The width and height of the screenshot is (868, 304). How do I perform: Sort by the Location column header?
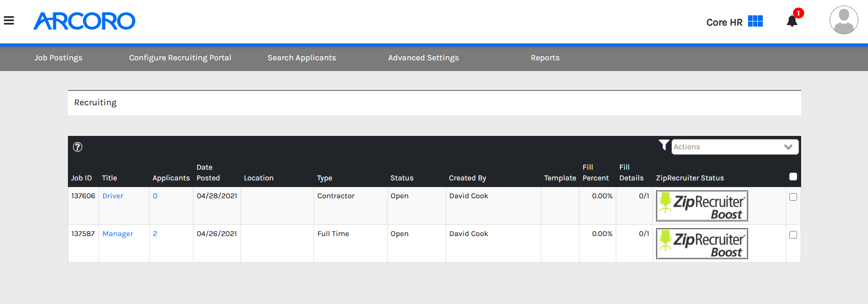[258, 178]
